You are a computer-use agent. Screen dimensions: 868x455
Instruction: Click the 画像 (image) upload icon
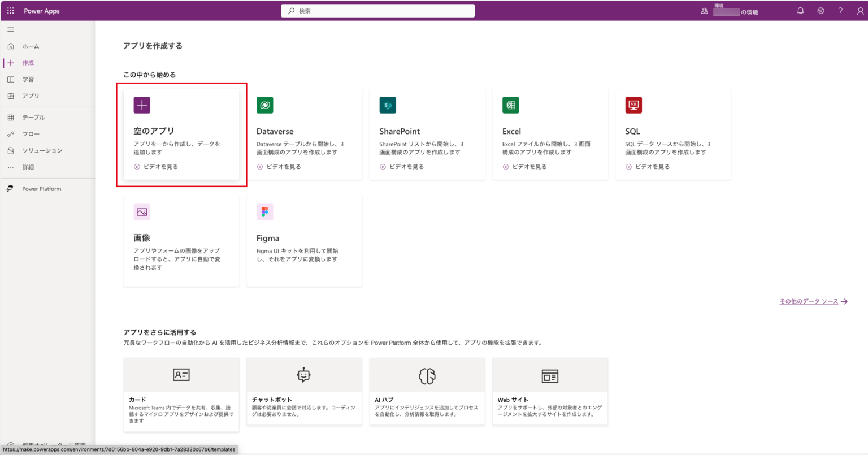click(142, 212)
